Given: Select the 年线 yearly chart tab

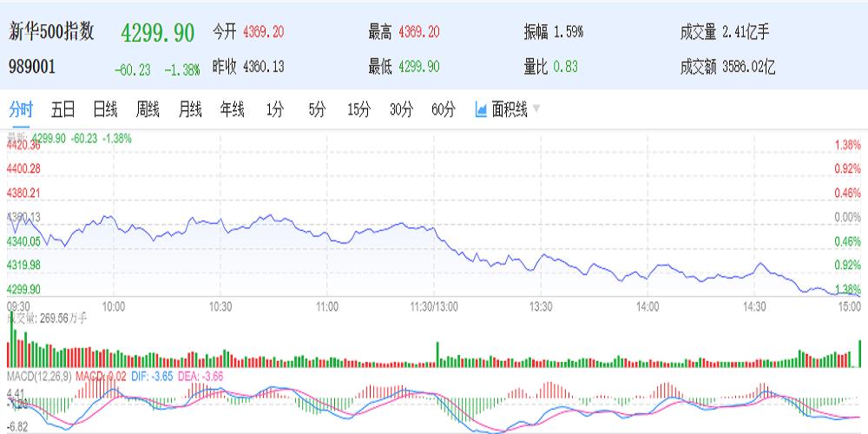Looking at the screenshot, I should coord(232,109).
